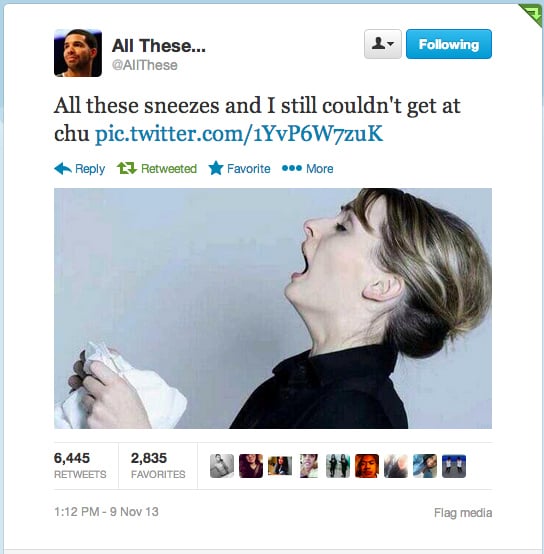The height and width of the screenshot is (554, 544).
Task: Open the second retweeter avatar with maroon tones
Action: pyautogui.click(x=251, y=466)
